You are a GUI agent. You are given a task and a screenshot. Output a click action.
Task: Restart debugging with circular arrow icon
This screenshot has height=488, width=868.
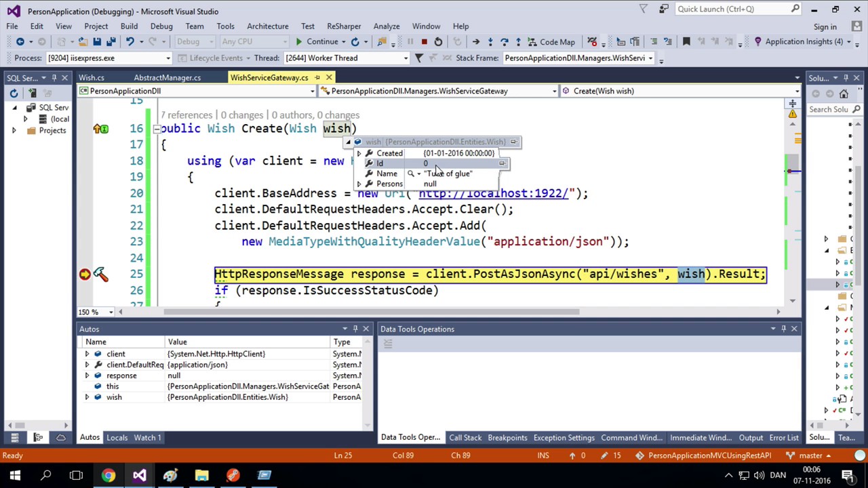[438, 42]
